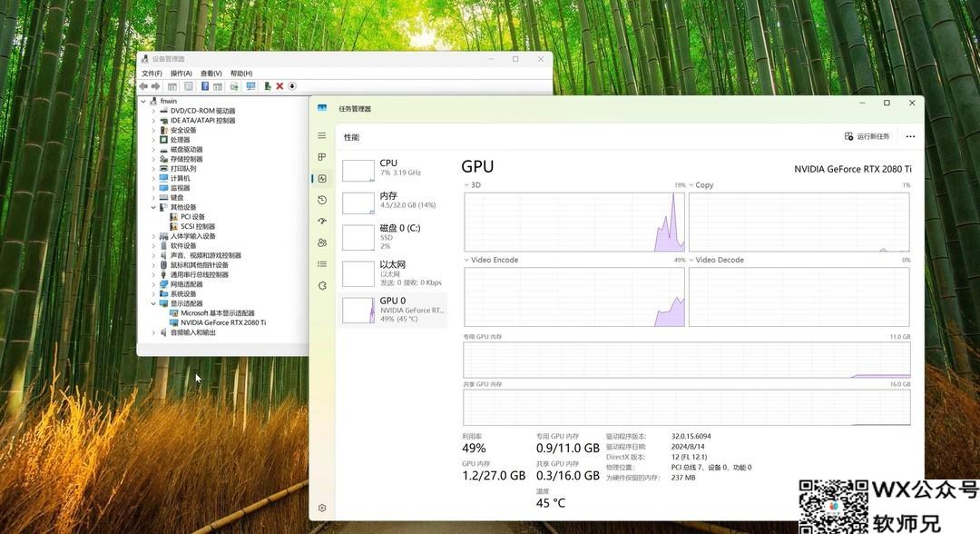Image resolution: width=980 pixels, height=534 pixels.
Task: Open the 文件(F) menu in Device Manager
Action: pos(152,74)
